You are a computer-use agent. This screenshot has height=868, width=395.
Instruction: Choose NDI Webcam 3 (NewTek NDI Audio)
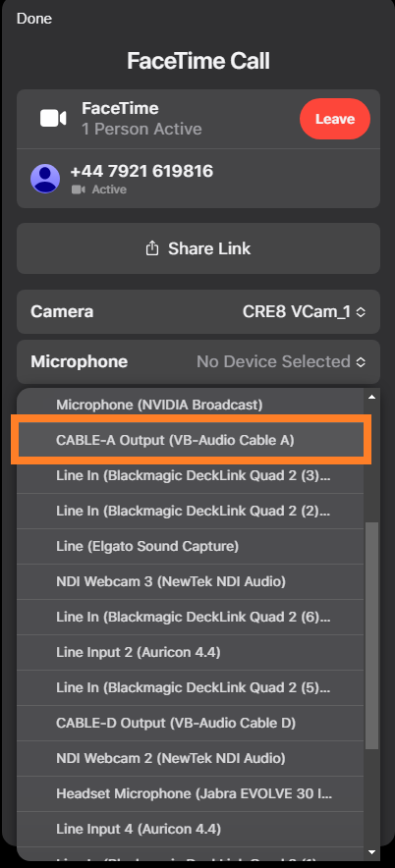[x=191, y=582]
